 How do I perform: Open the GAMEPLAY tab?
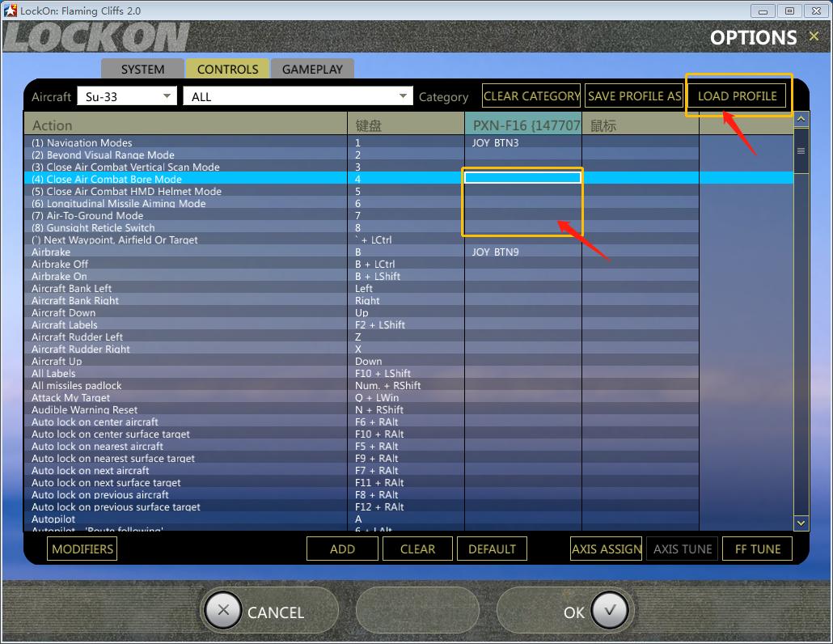tap(312, 69)
